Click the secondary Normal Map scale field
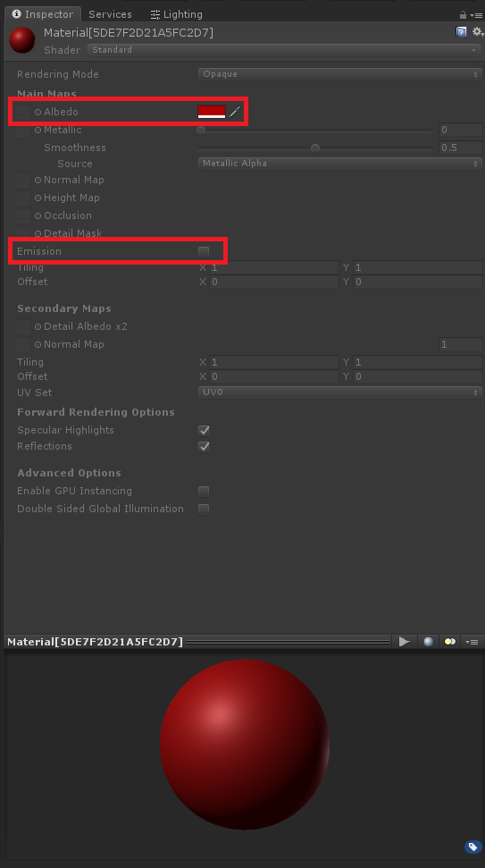Viewport: 485px width, 868px height. 460,344
